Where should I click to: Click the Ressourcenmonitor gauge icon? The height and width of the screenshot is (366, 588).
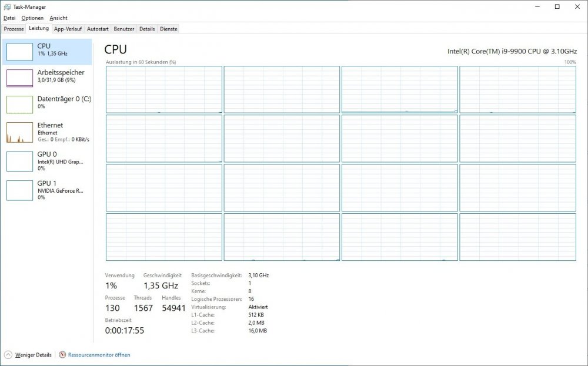[x=62, y=355]
